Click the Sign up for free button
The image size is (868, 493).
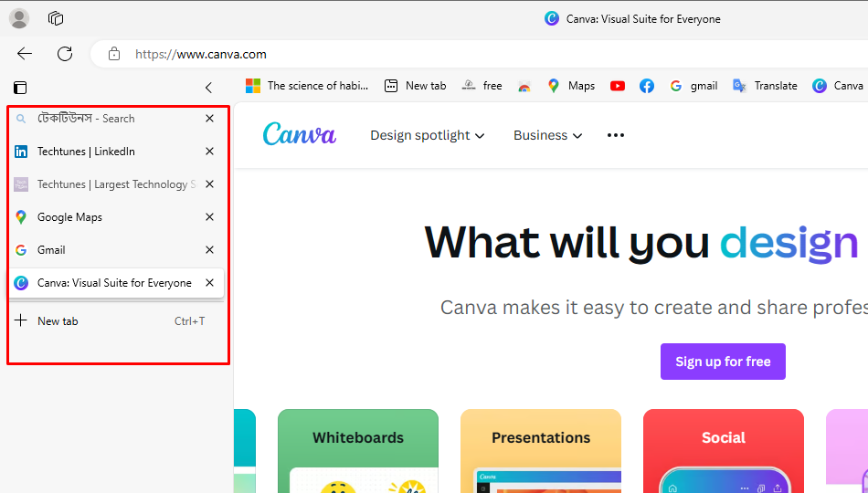click(x=723, y=362)
